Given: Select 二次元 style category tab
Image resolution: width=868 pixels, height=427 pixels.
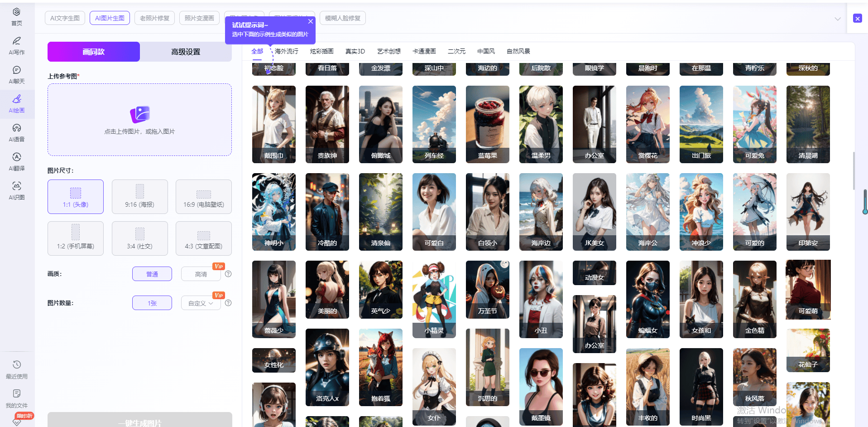Looking at the screenshot, I should (456, 51).
